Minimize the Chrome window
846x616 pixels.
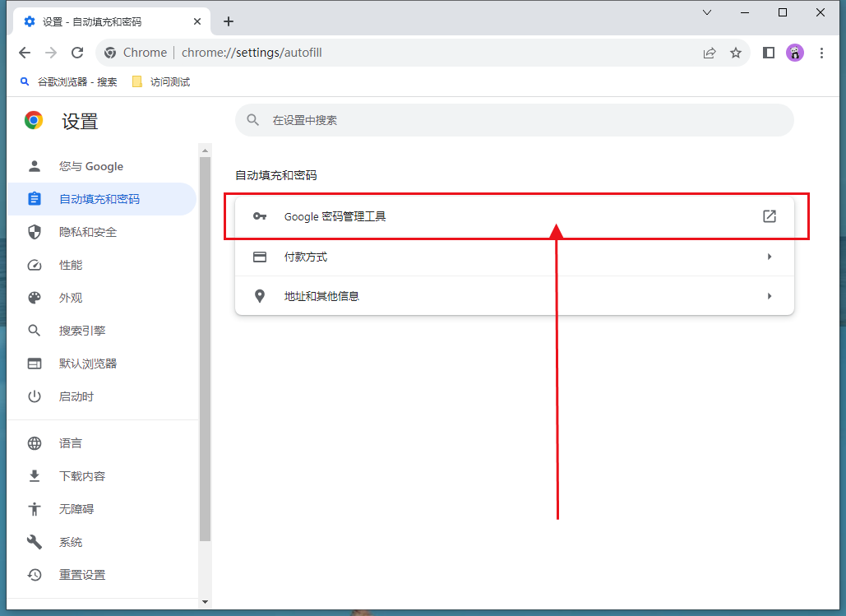(745, 12)
